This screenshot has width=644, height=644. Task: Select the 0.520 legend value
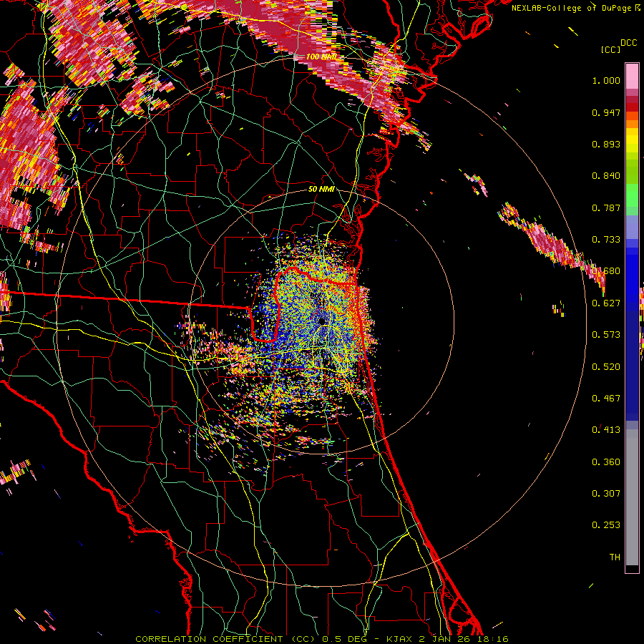[606, 367]
